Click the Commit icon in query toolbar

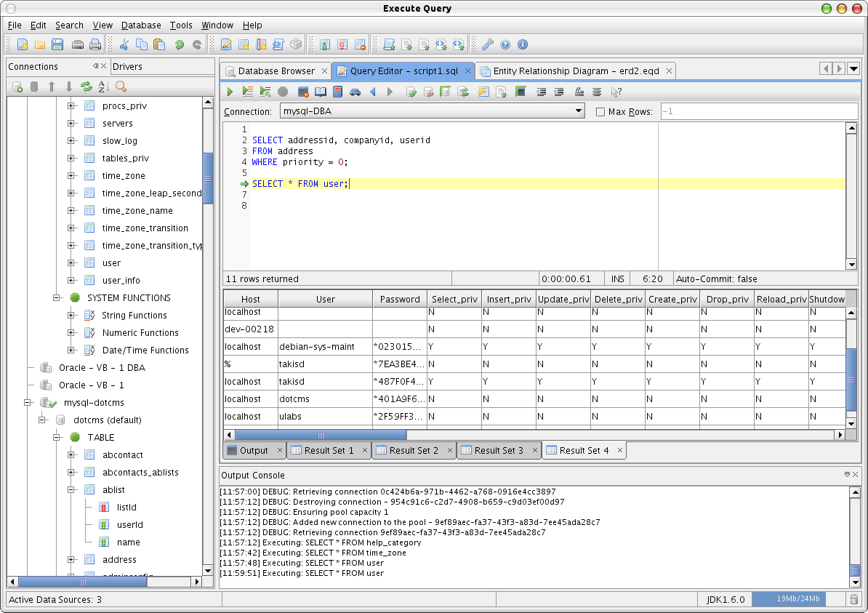pos(411,92)
